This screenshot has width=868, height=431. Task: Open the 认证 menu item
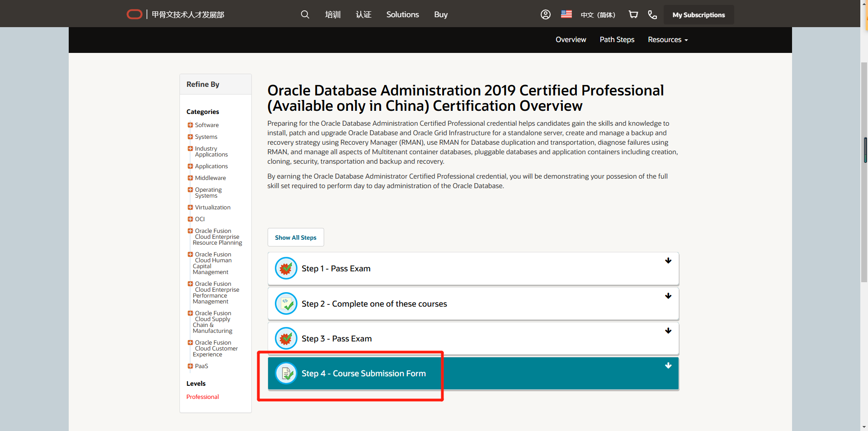[363, 14]
